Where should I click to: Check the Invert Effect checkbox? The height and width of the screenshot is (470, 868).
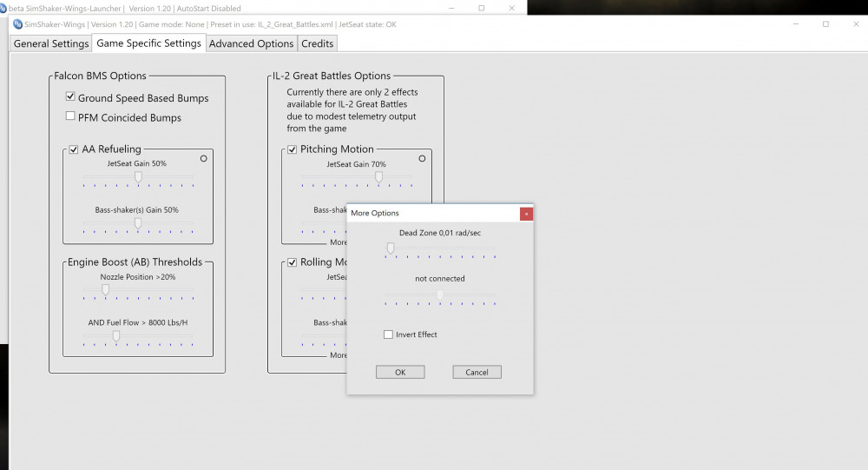(x=388, y=334)
